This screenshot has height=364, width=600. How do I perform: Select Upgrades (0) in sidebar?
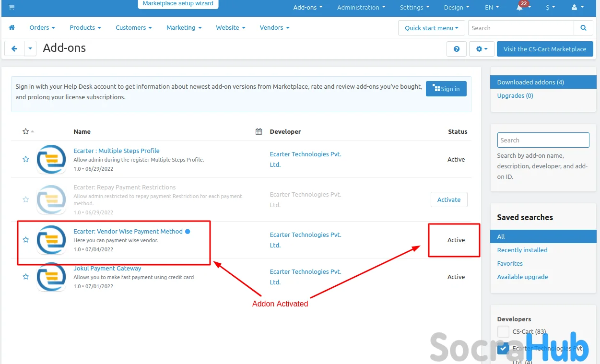tap(515, 96)
